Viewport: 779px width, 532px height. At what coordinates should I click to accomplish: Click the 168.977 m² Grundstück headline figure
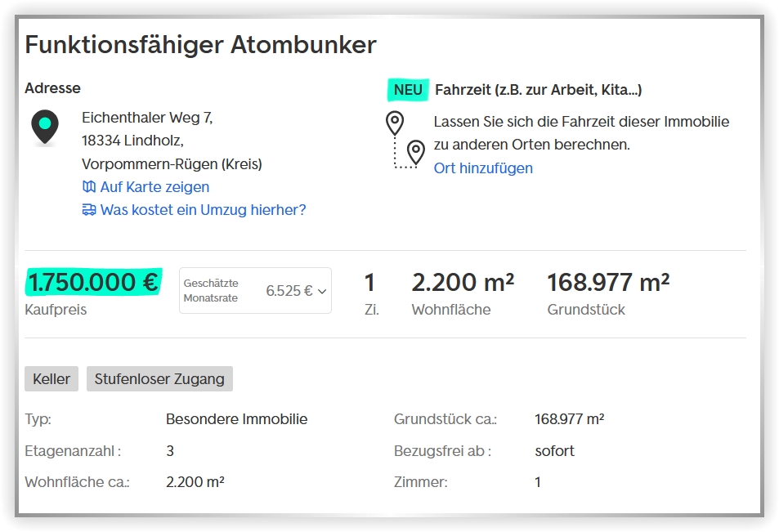[x=608, y=283]
